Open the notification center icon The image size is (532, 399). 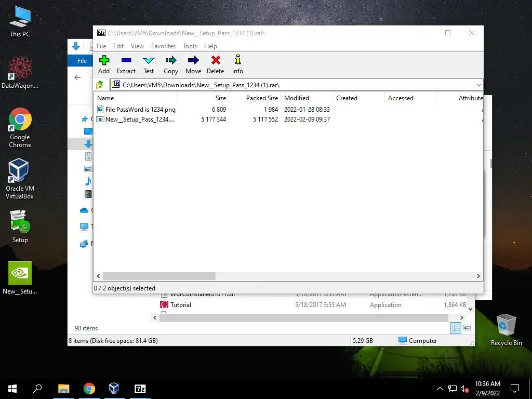pyautogui.click(x=515, y=389)
